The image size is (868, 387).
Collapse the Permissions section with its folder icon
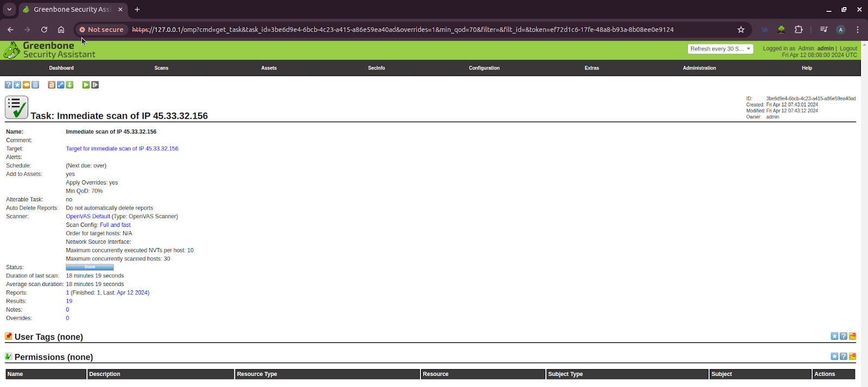[852, 356]
